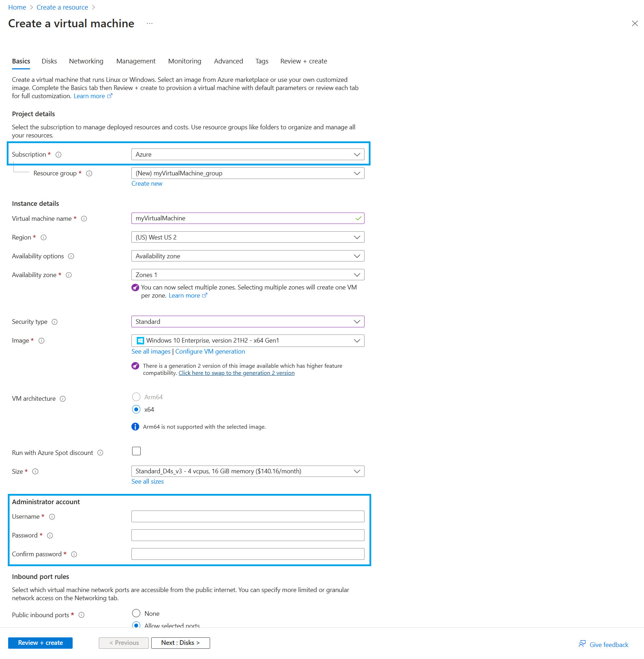Click the blue info icon for Arm64 note
644x659 pixels.
pyautogui.click(x=135, y=427)
